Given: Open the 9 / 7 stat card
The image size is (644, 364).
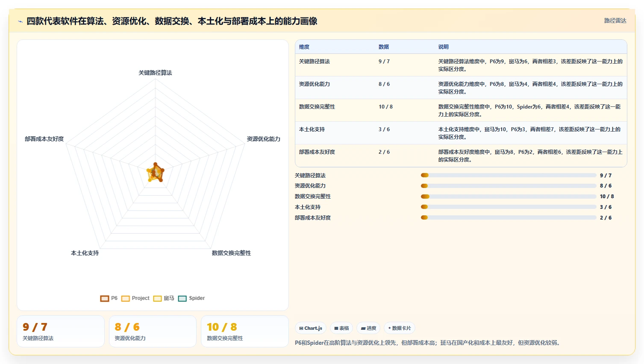Looking at the screenshot, I should point(61,331).
